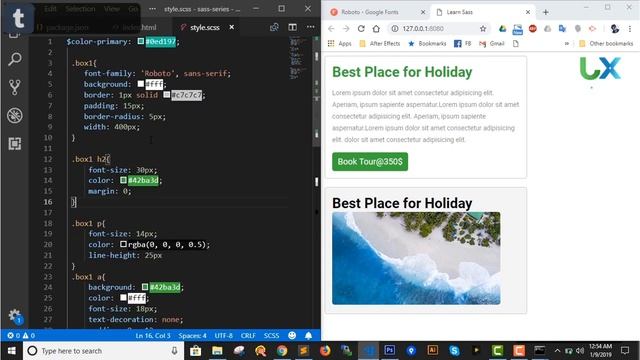Image resolution: width=640 pixels, height=360 pixels.
Task: Click the open changes icon in editor toolbar
Action: [274, 27]
